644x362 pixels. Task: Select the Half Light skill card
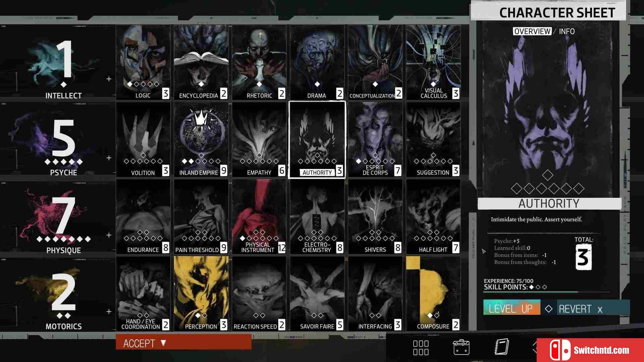(433, 217)
